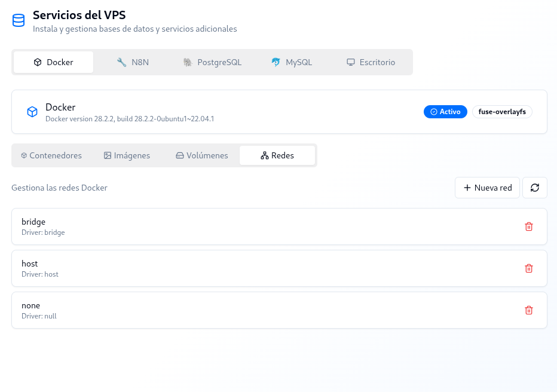
Task: Delete the none network with its trash icon
Action: tap(528, 310)
